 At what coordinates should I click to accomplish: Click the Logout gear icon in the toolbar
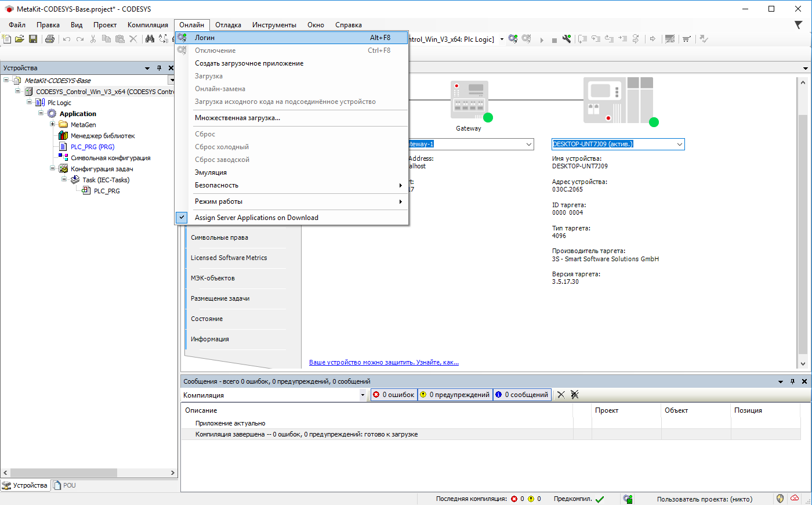[x=526, y=39]
